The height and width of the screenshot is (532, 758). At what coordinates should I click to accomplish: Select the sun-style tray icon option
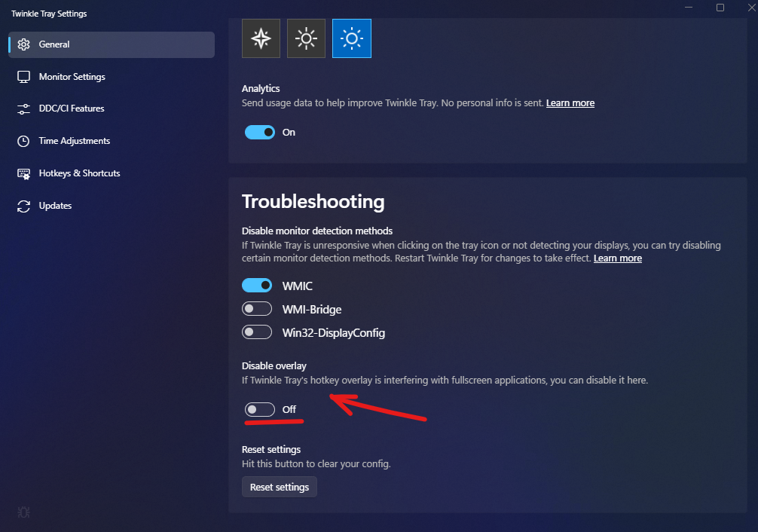pyautogui.click(x=306, y=38)
